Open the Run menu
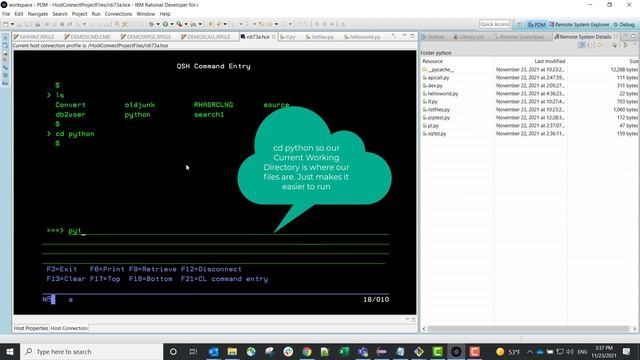 click(x=96, y=14)
